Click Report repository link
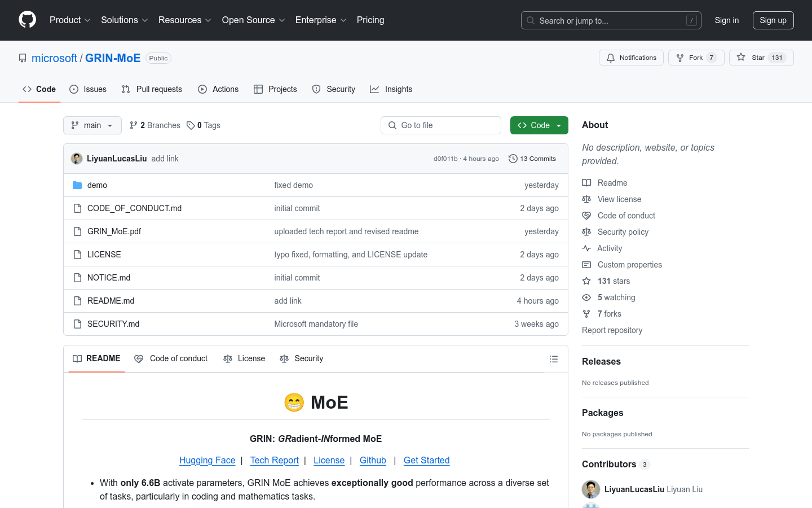The height and width of the screenshot is (508, 812). click(612, 330)
